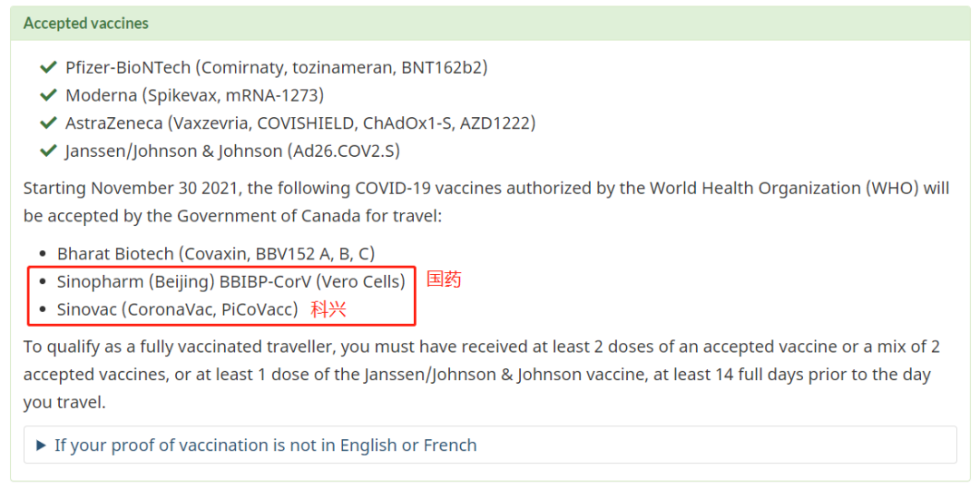Open 'If your proof of vaccination is not in English or French'
Viewport: 980px width, 489px height.
coord(266,445)
